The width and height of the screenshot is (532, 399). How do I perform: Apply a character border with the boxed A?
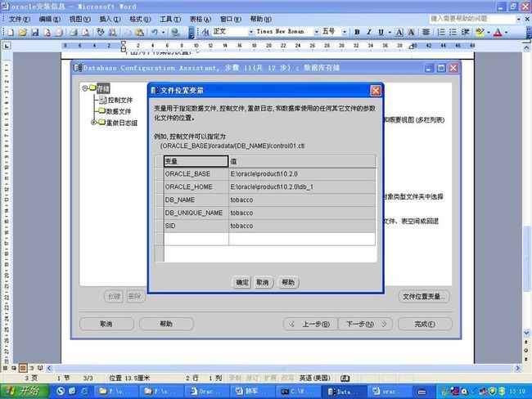pyautogui.click(x=399, y=32)
